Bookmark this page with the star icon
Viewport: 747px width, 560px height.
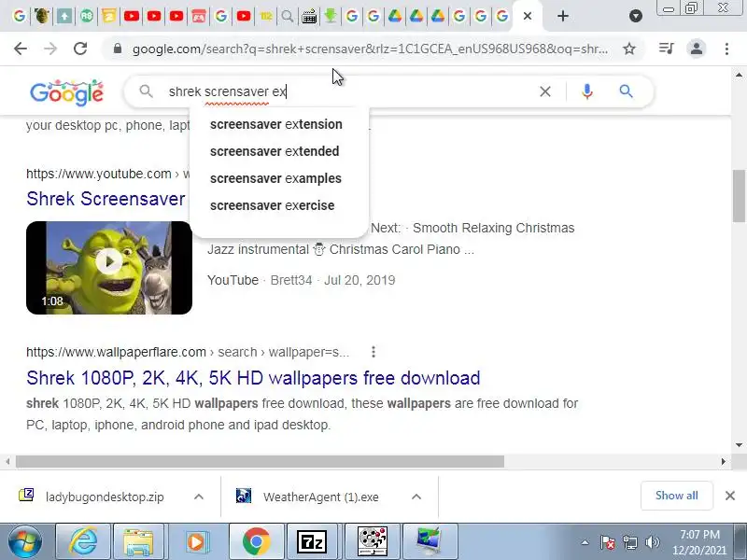(629, 49)
